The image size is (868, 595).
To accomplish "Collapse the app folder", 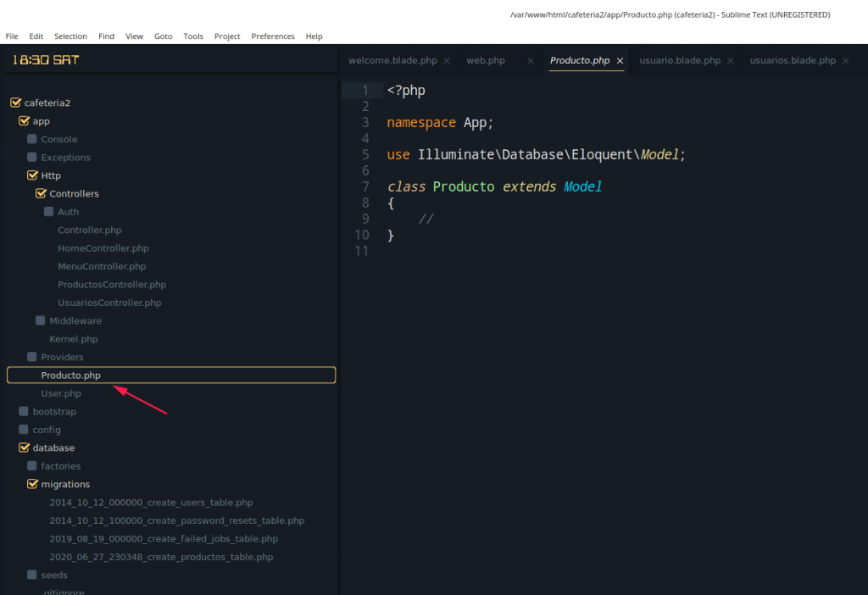I will (24, 121).
